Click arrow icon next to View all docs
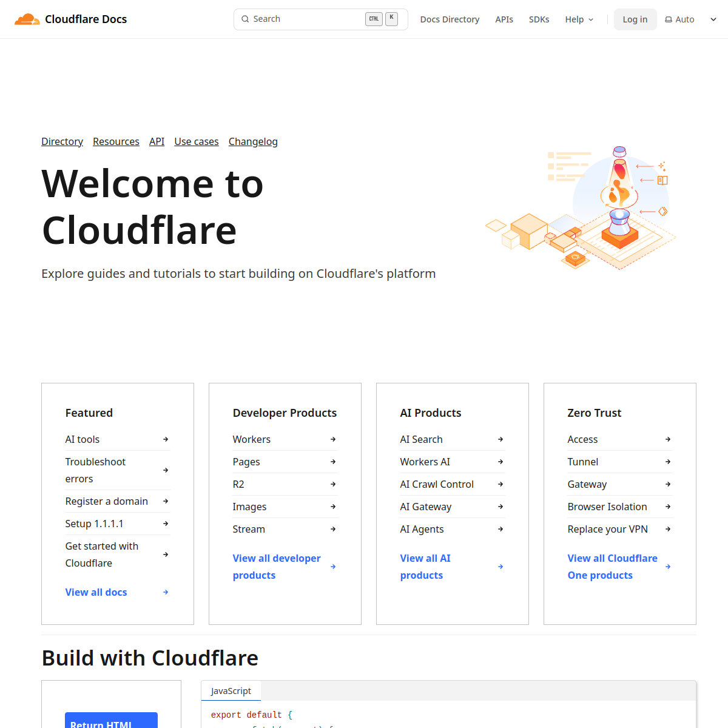Screen dimensions: 728x728 pyautogui.click(x=165, y=592)
